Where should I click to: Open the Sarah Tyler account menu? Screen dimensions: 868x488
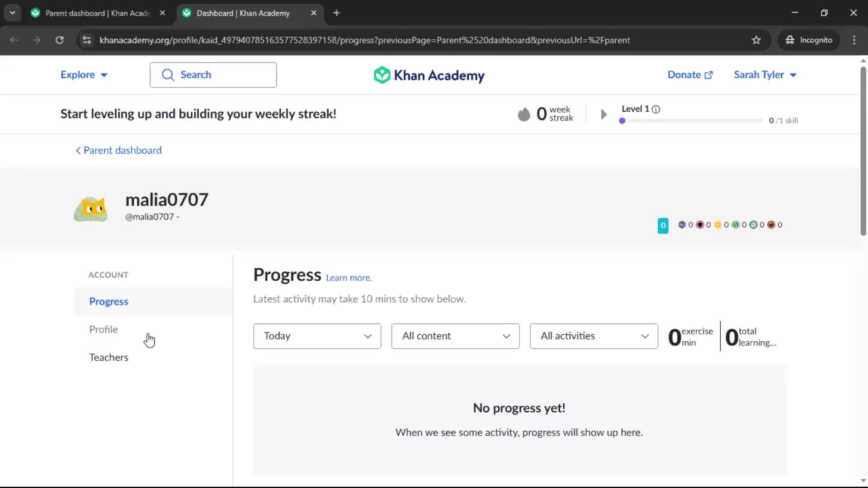[x=765, y=75]
